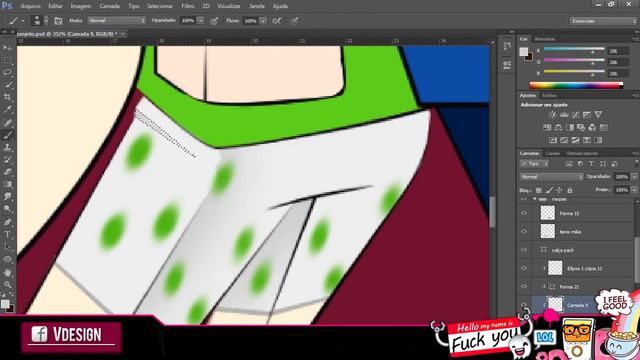Open the brush preset picker dropdown

46,20
